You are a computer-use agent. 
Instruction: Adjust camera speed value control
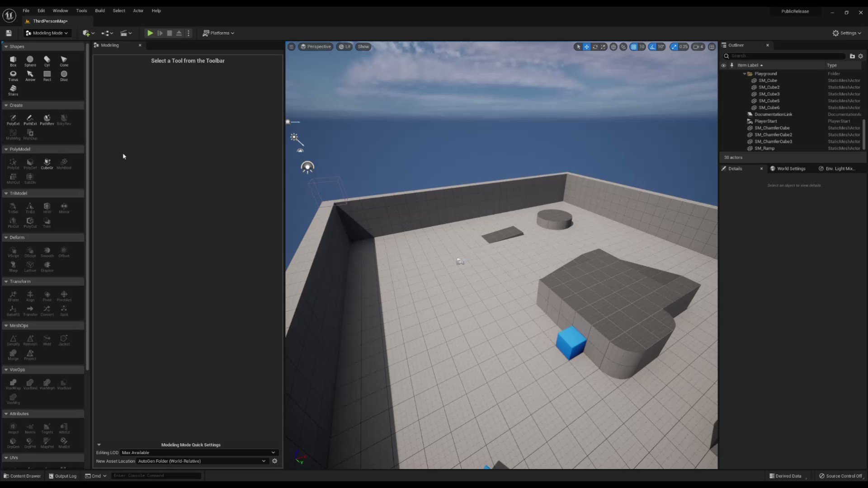698,47
